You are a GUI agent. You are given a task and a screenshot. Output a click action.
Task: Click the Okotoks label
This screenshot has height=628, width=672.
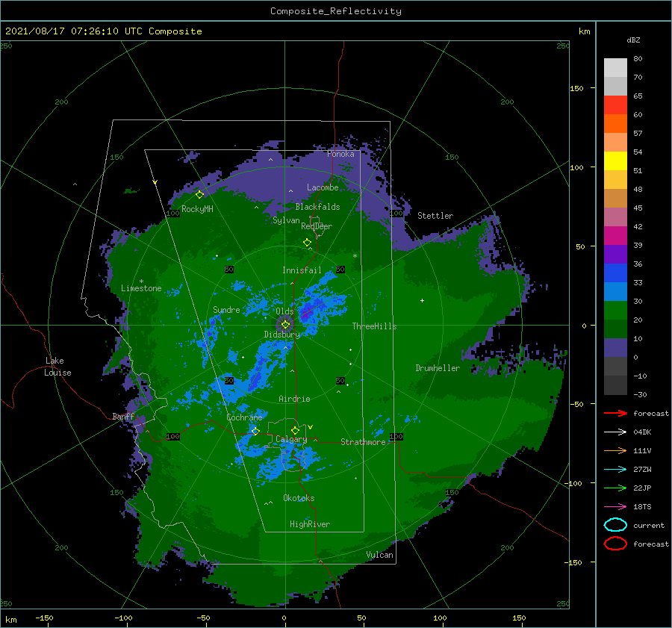(x=299, y=498)
